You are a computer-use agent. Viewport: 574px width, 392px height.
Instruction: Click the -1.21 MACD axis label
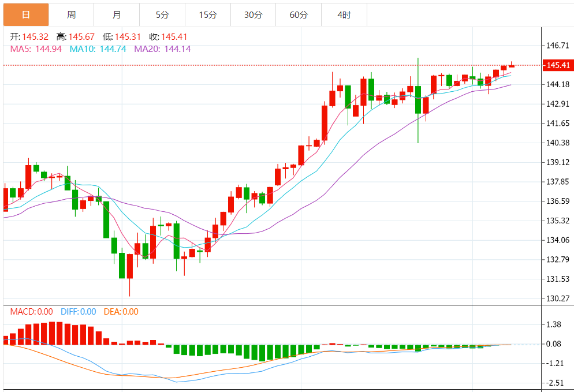[x=554, y=363]
